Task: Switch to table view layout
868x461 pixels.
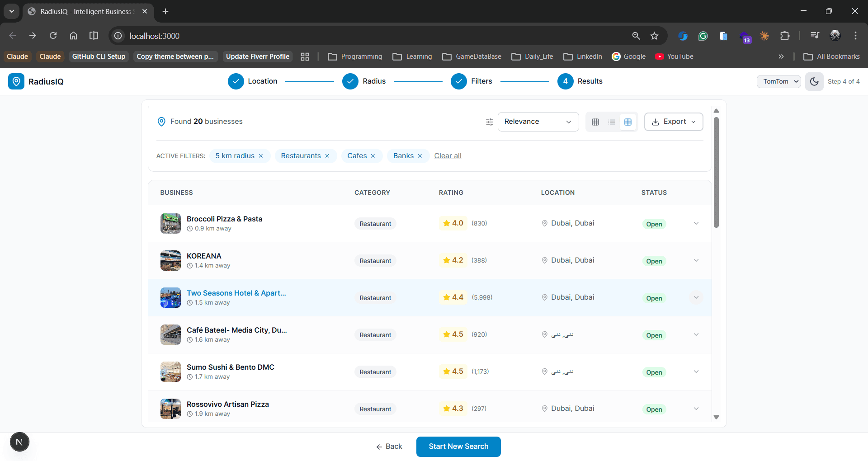Action: tap(628, 122)
